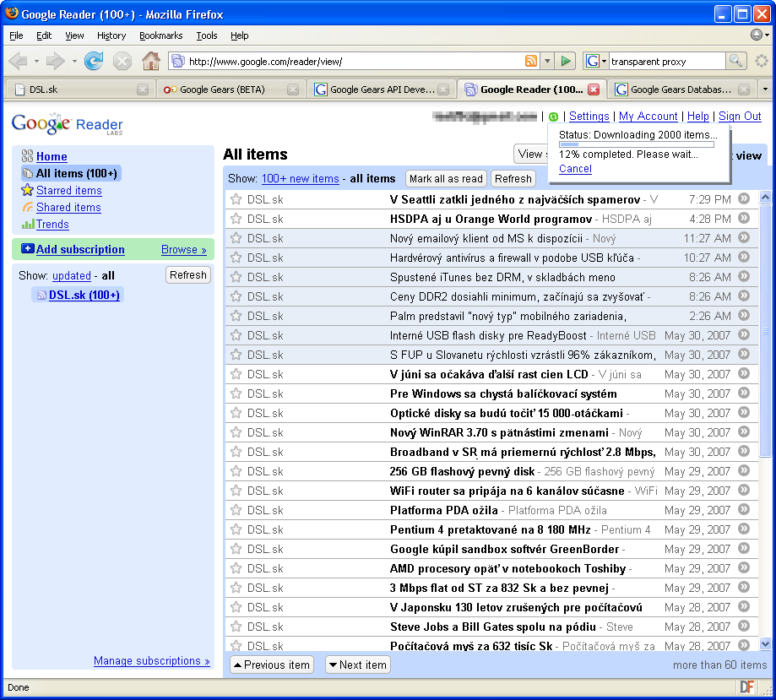The height and width of the screenshot is (700, 776).
Task: Click the blue plus icon beside Add subscription
Action: pos(27,248)
